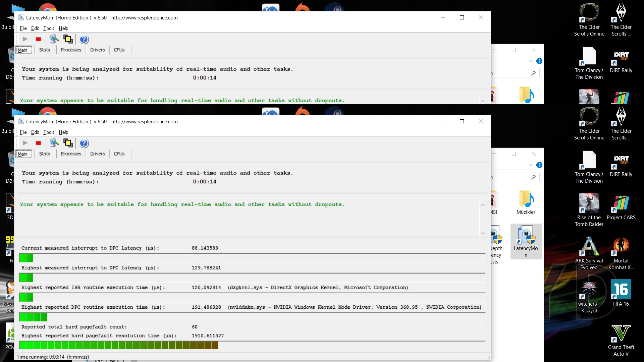Stop monitoring with red square in lower LatencyMon window

(x=38, y=143)
